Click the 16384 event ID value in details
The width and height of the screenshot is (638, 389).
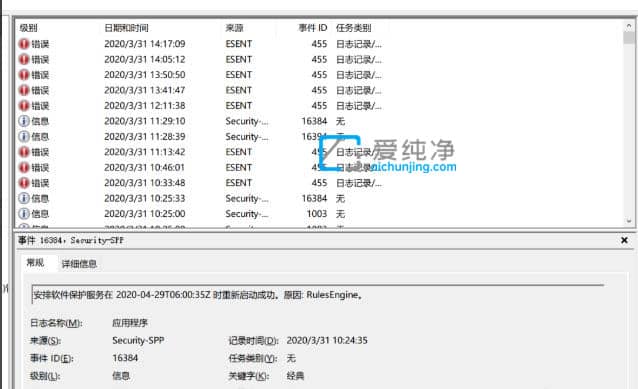click(x=125, y=358)
